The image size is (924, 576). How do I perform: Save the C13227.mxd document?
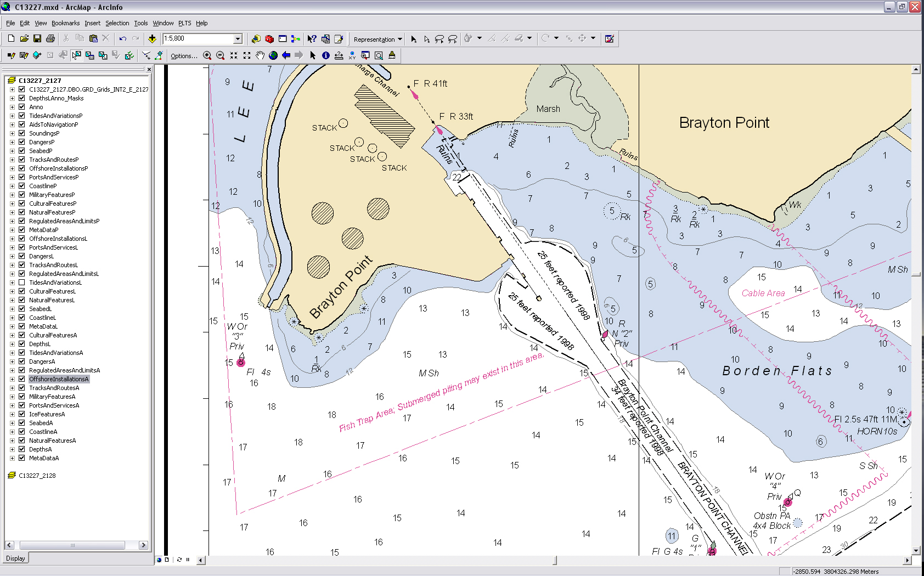tap(37, 38)
